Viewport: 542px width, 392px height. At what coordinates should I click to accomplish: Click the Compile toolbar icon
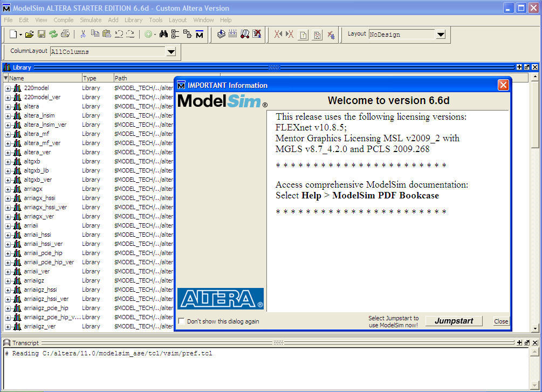[221, 34]
